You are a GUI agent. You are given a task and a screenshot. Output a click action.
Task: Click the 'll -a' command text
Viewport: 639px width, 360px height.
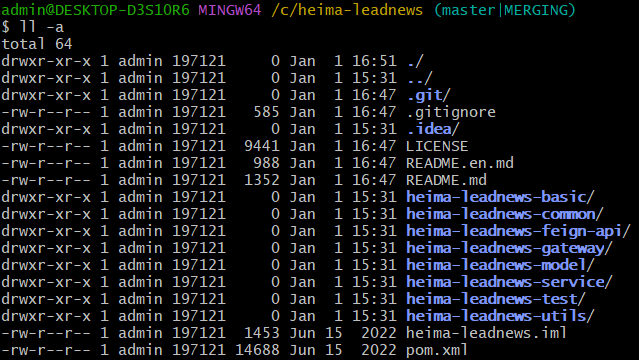(x=42, y=27)
